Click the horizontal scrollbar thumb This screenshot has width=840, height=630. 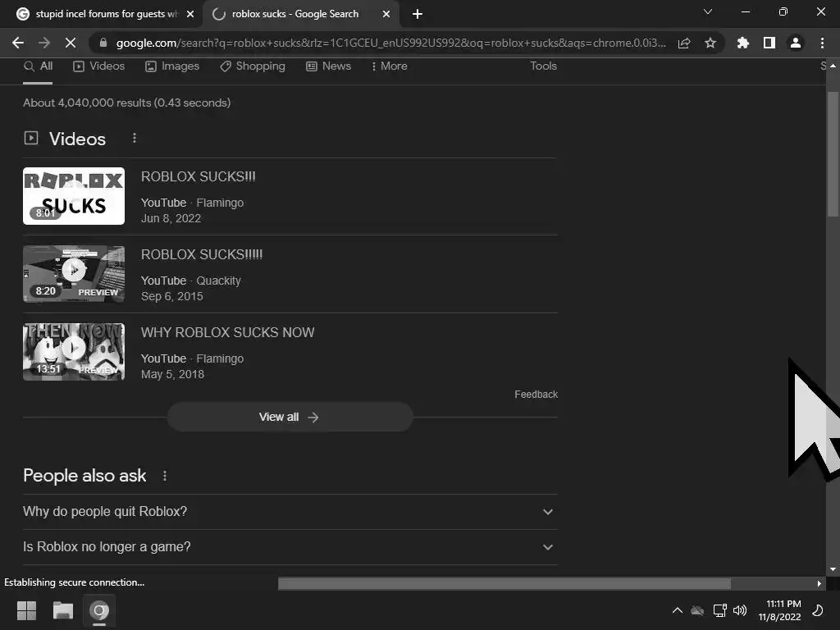click(x=504, y=583)
